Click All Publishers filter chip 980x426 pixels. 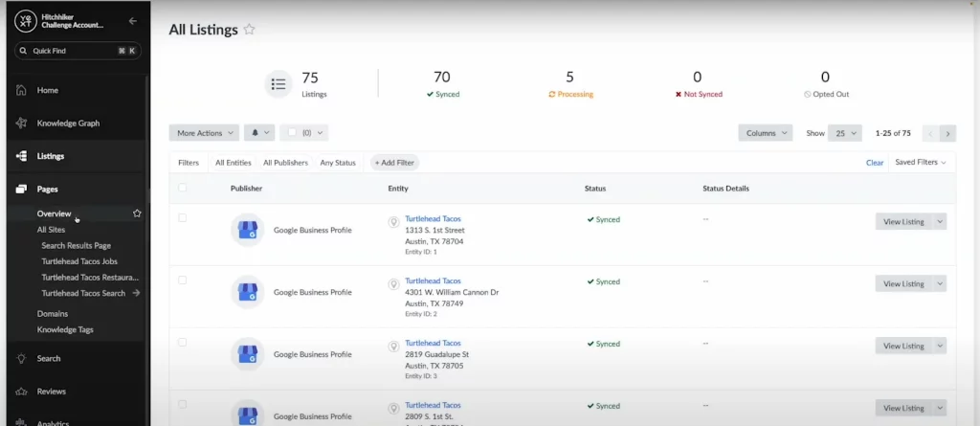(x=285, y=163)
